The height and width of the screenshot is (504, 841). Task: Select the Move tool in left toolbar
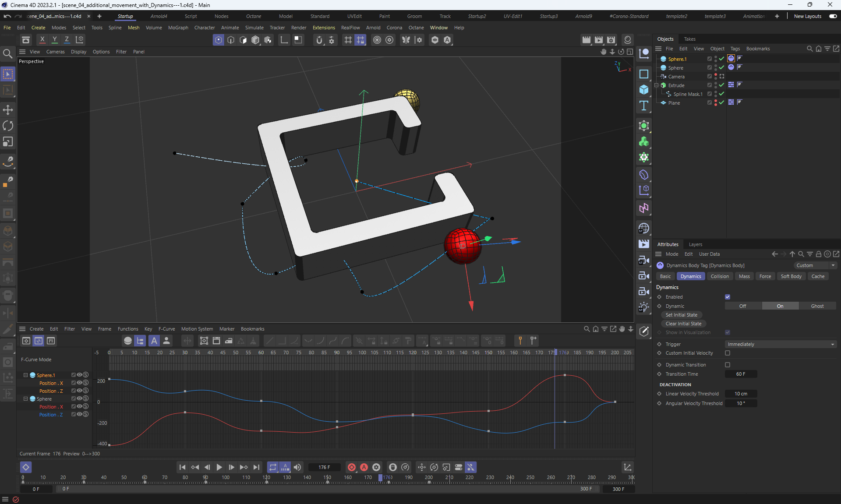tap(8, 110)
